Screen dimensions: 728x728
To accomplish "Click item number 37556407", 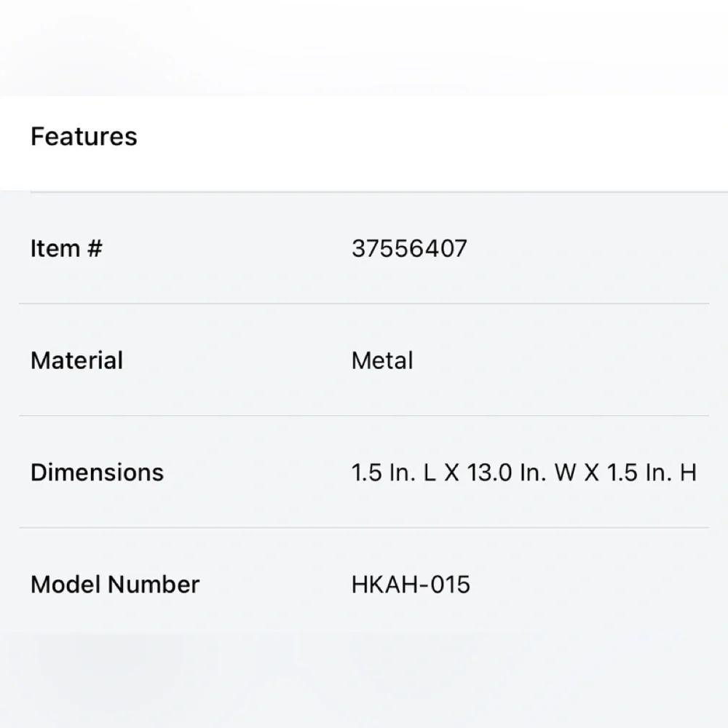I will (x=409, y=248).
